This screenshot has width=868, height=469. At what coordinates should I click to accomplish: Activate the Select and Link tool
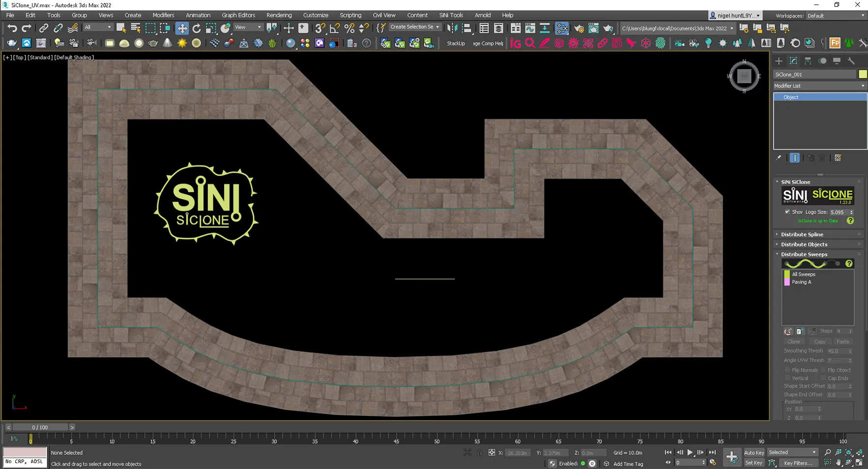44,28
